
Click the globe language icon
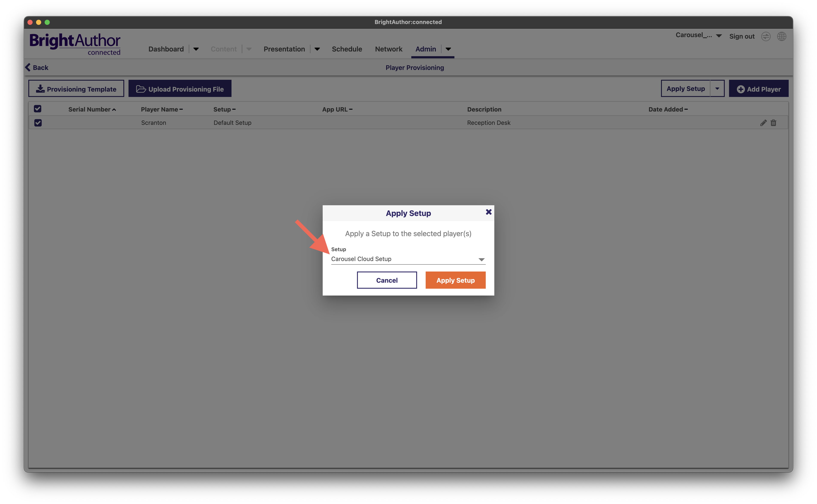pos(782,36)
